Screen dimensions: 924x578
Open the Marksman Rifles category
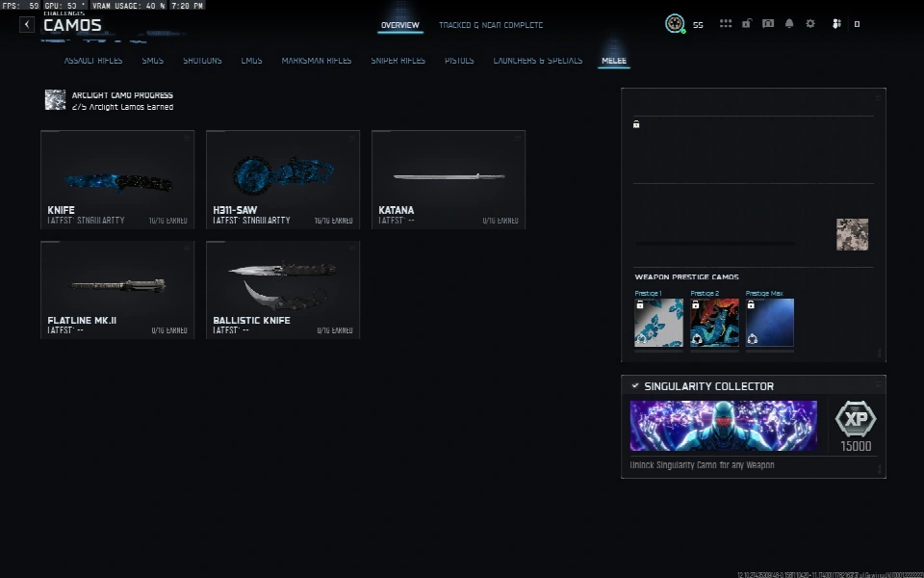pyautogui.click(x=317, y=60)
